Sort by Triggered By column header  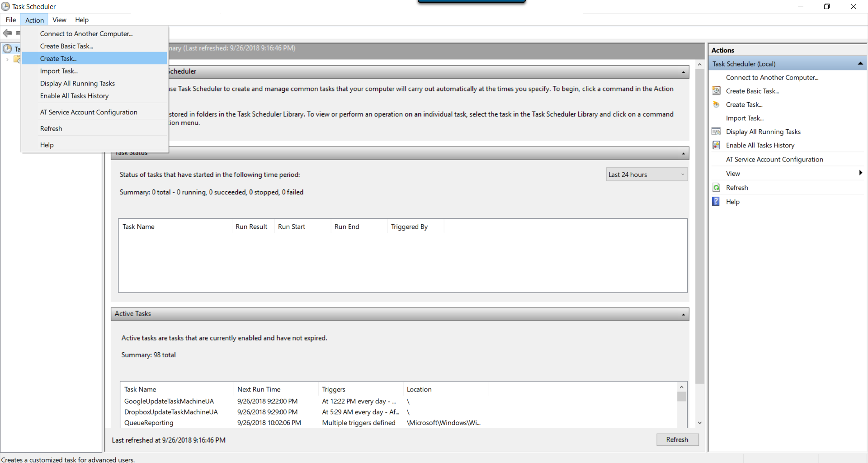point(415,227)
